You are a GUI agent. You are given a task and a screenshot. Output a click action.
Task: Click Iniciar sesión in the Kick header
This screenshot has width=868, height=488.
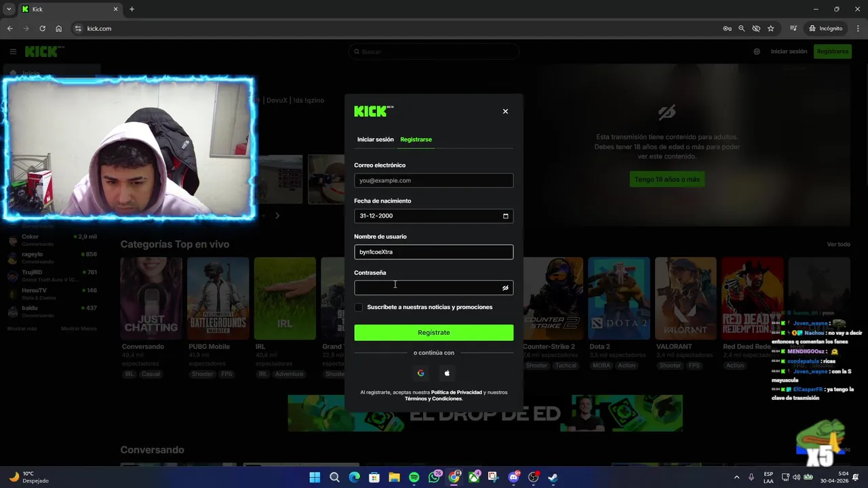click(789, 52)
